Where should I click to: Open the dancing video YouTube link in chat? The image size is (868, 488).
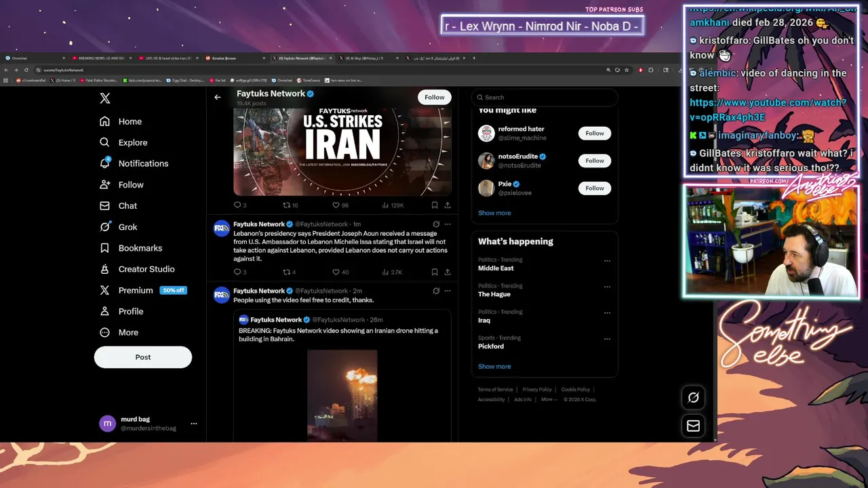pos(768,110)
